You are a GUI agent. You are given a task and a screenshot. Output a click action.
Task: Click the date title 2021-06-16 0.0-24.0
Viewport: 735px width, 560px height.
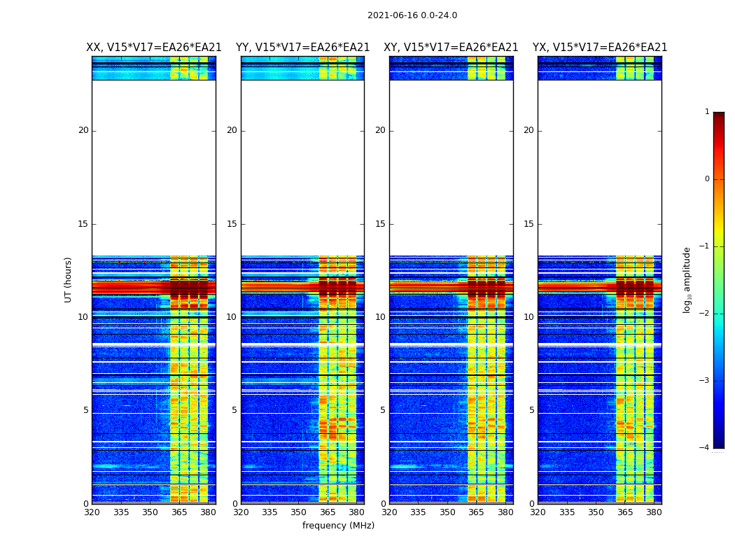pyautogui.click(x=412, y=15)
